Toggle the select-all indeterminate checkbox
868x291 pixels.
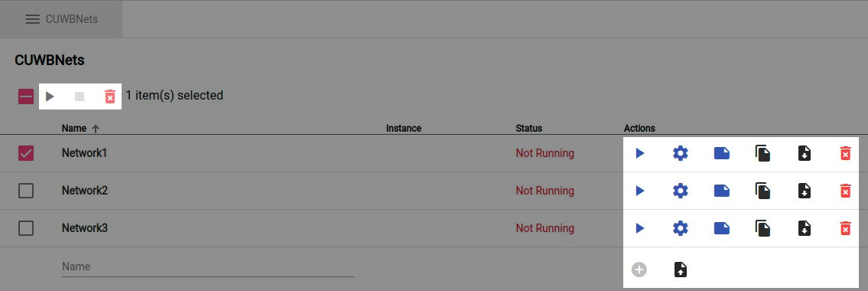click(x=26, y=96)
